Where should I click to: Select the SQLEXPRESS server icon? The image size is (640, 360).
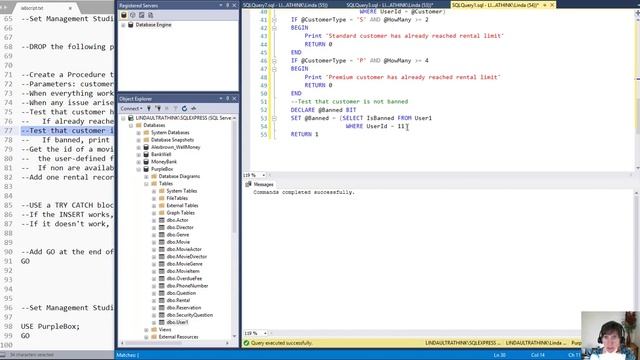click(131, 118)
